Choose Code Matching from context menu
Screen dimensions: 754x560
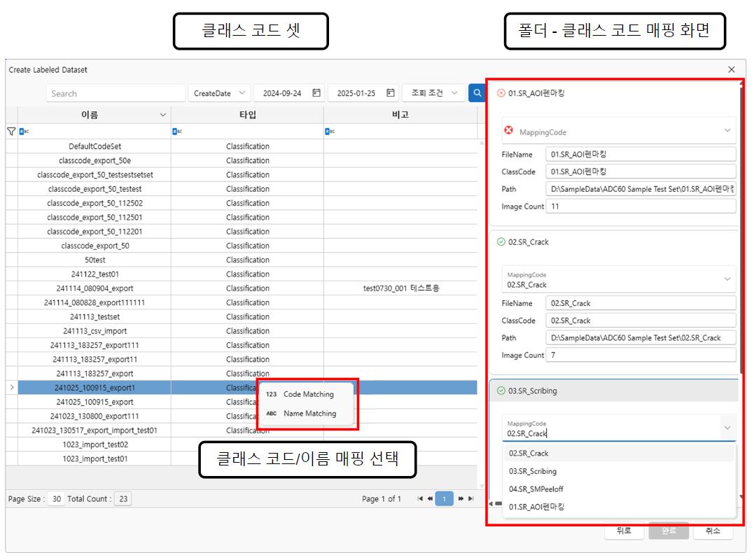(x=308, y=394)
